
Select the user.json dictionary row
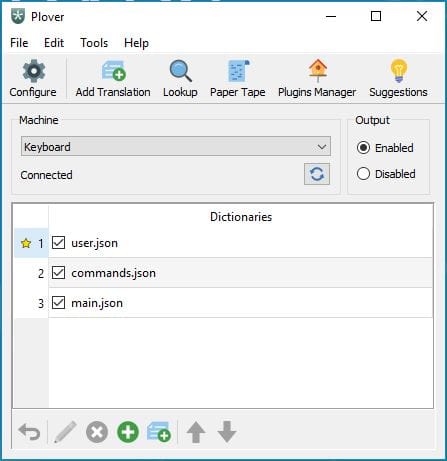click(241, 243)
